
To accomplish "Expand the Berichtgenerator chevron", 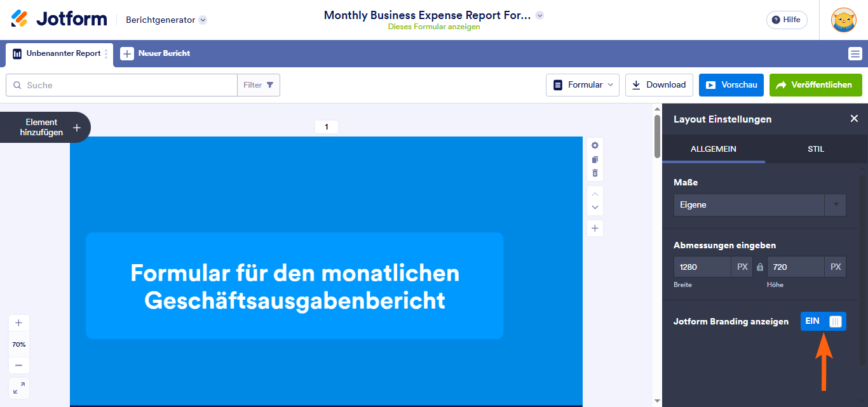I will coord(203,20).
